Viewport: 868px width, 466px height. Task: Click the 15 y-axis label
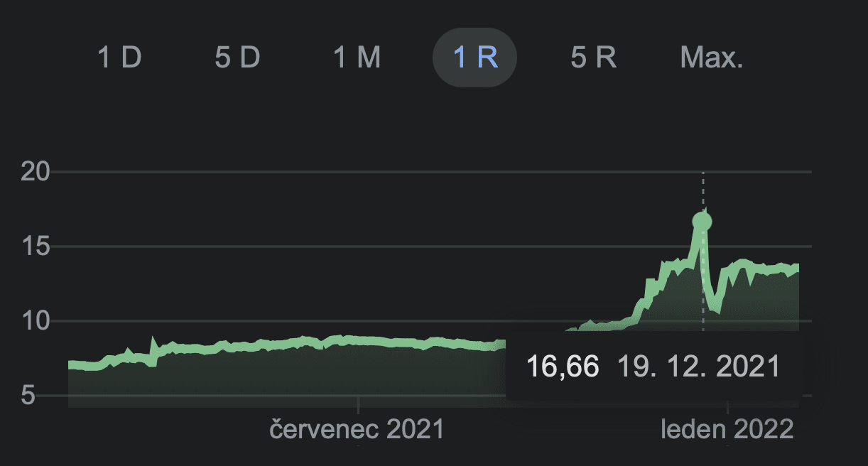pyautogui.click(x=37, y=247)
